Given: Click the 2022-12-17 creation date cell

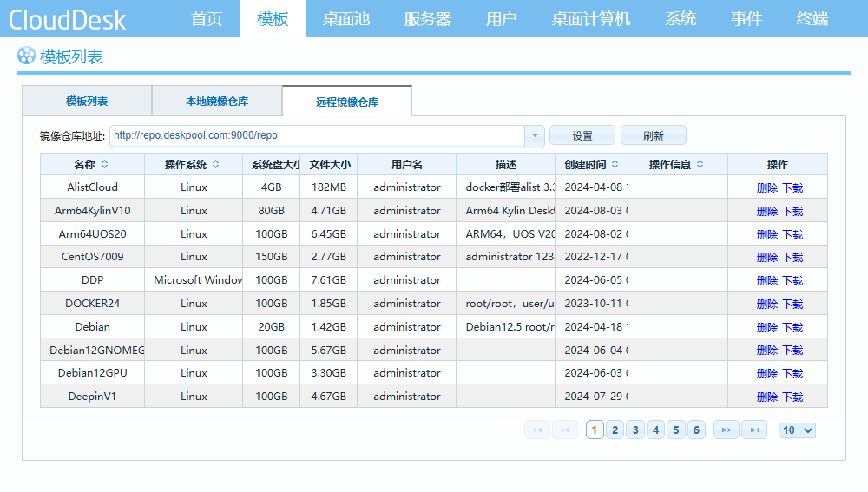Looking at the screenshot, I should click(x=592, y=257).
